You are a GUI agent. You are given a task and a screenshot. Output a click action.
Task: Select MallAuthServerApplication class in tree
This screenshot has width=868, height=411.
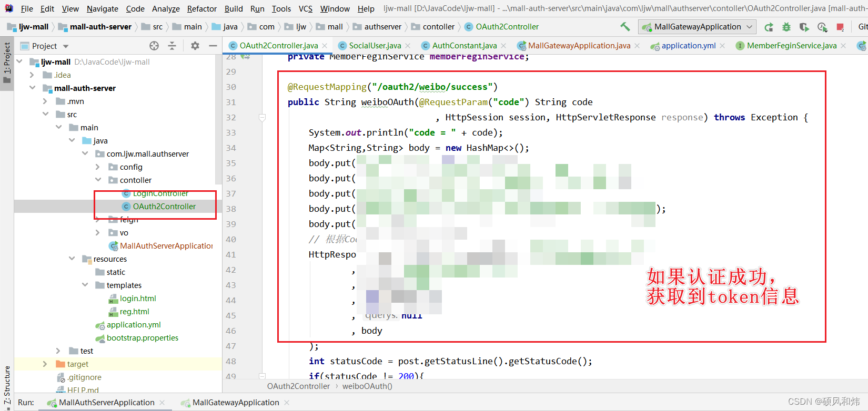click(166, 245)
